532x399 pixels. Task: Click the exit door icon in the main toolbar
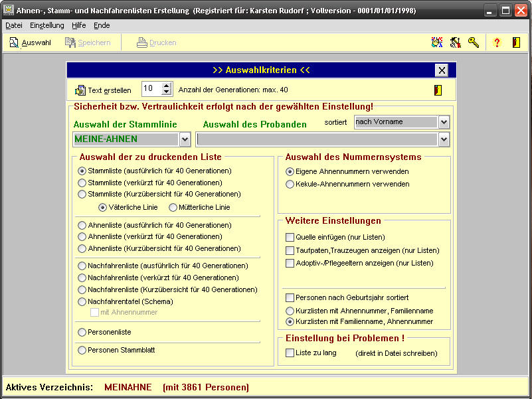(517, 42)
